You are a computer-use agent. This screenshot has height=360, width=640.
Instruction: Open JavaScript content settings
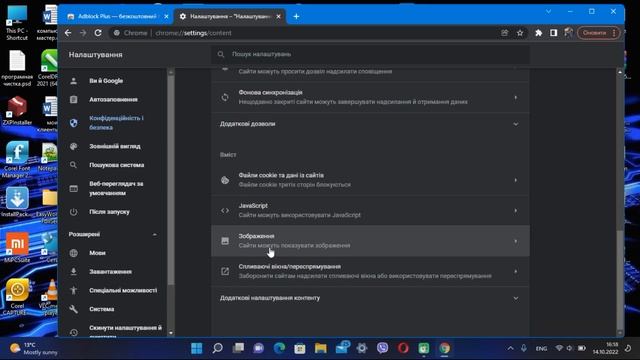(x=370, y=211)
